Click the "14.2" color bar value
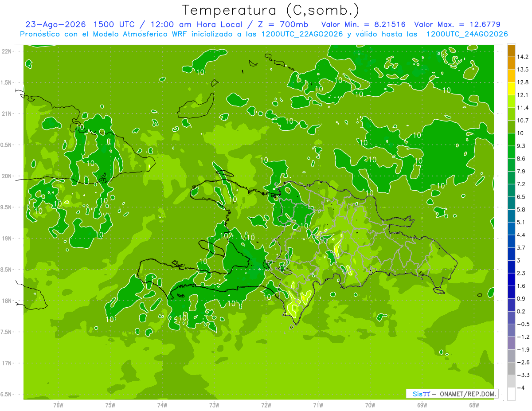This screenshot has height=411, width=532. click(523, 57)
